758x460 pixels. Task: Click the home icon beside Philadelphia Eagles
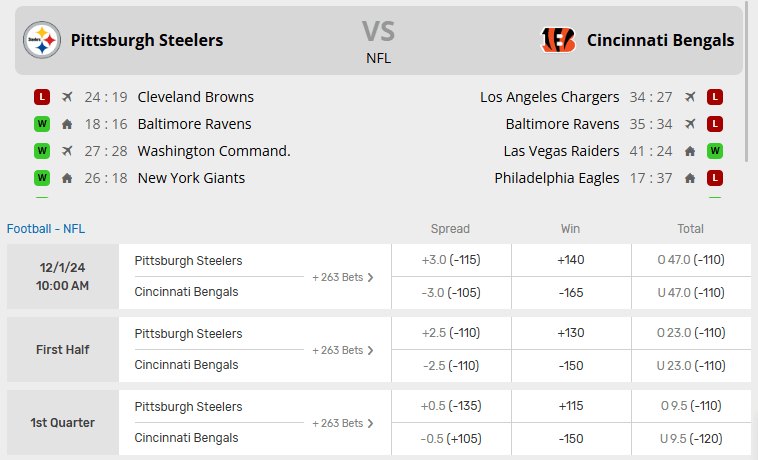(x=690, y=178)
